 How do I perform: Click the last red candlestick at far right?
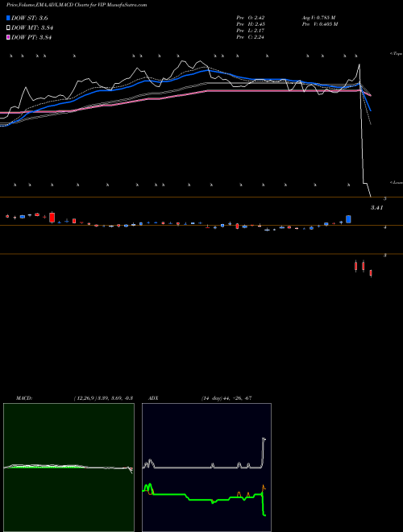pyautogui.click(x=371, y=273)
